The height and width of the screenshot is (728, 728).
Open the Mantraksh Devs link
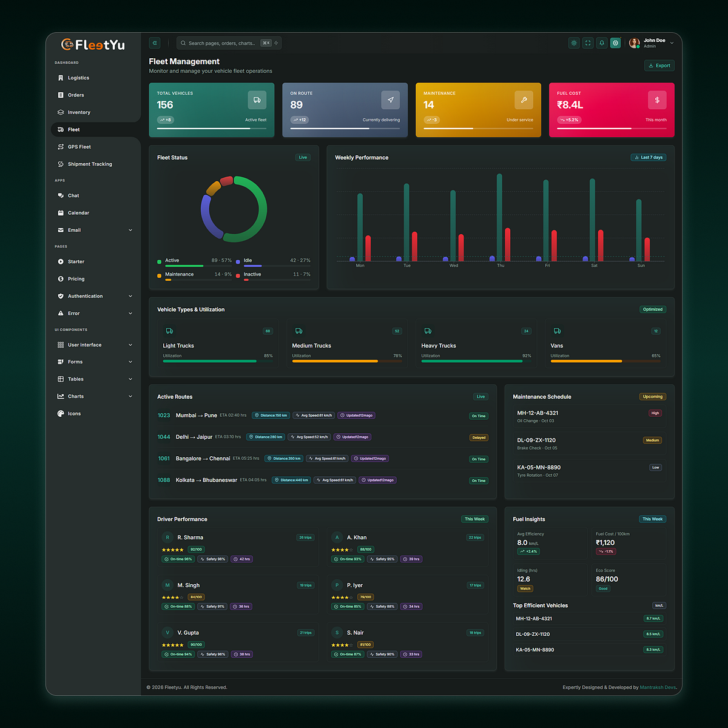point(658,687)
